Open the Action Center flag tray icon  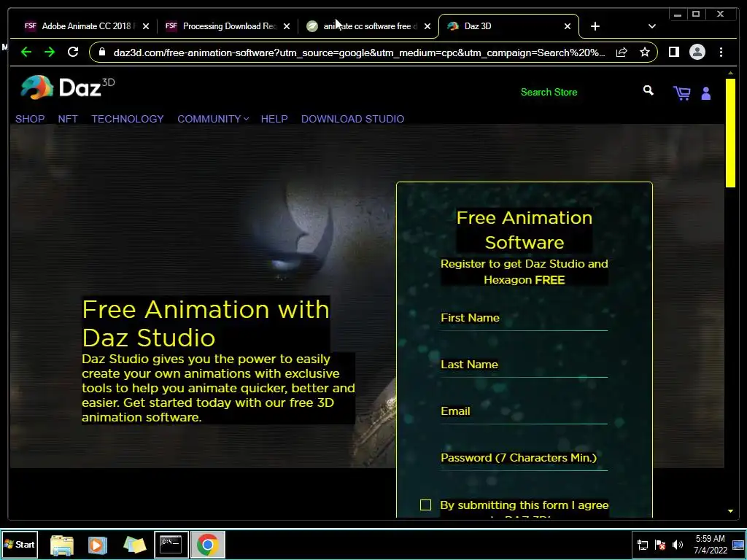click(659, 545)
